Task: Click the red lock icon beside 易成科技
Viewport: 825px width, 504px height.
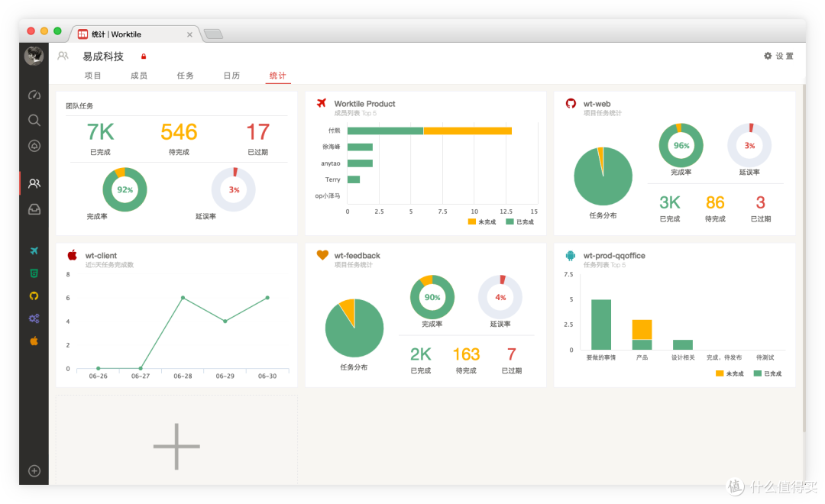Action: tap(143, 57)
